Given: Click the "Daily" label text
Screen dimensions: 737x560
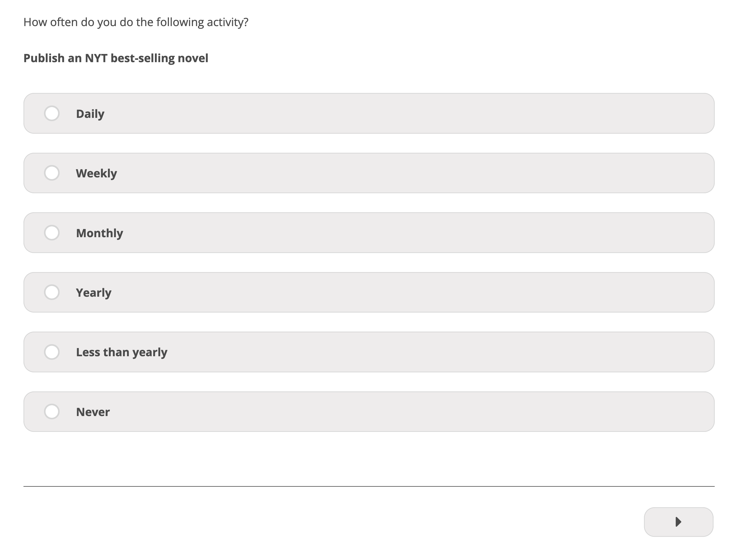Looking at the screenshot, I should tap(90, 114).
